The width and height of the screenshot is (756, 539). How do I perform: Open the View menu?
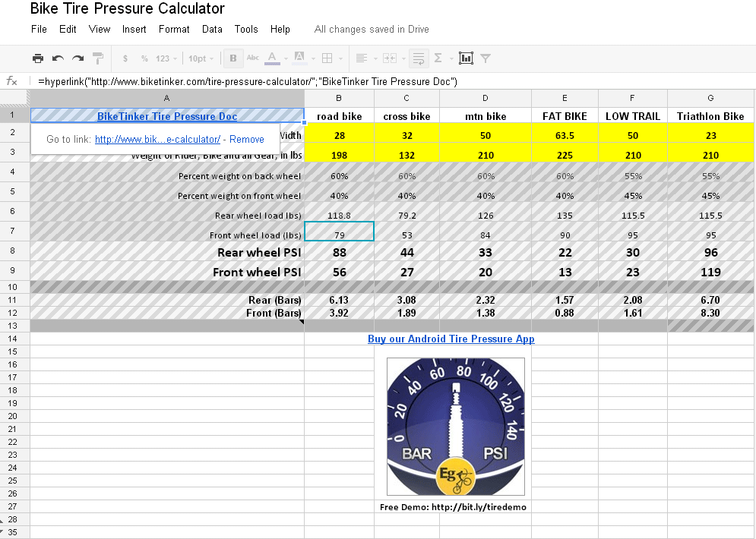100,30
